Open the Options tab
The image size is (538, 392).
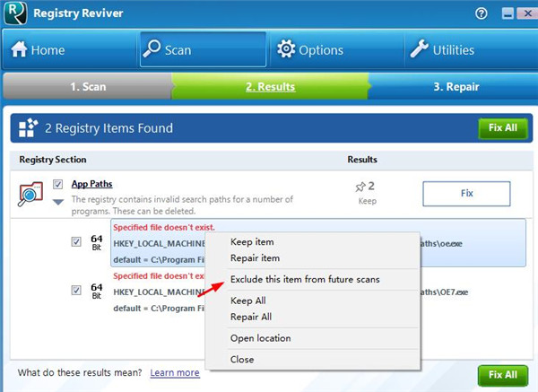point(336,49)
